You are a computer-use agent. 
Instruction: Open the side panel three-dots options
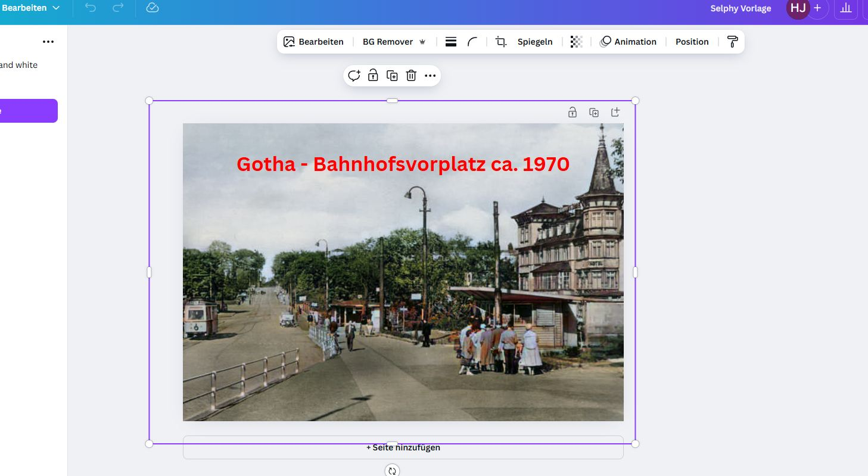[48, 42]
